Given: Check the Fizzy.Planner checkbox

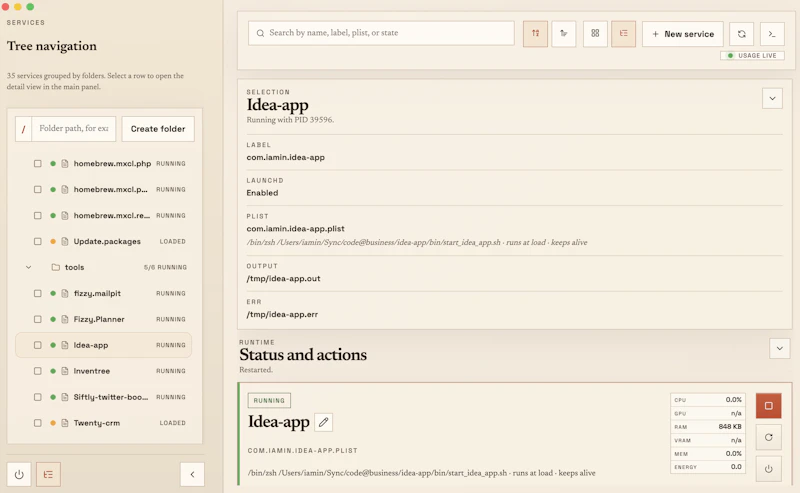Looking at the screenshot, I should click(x=38, y=319).
